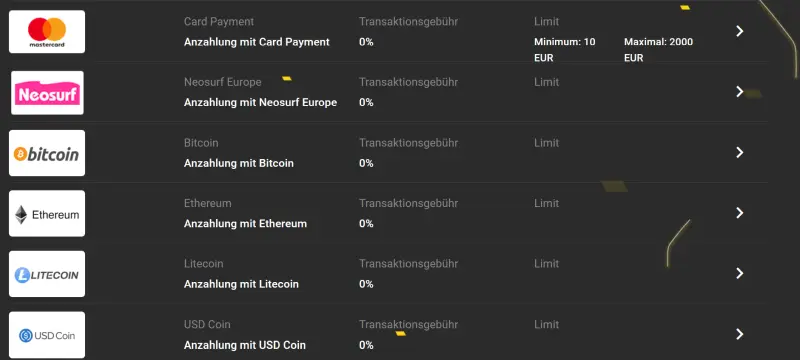Pick the Bitcoin logo tile
Viewport: 800px width, 360px height.
coord(47,153)
